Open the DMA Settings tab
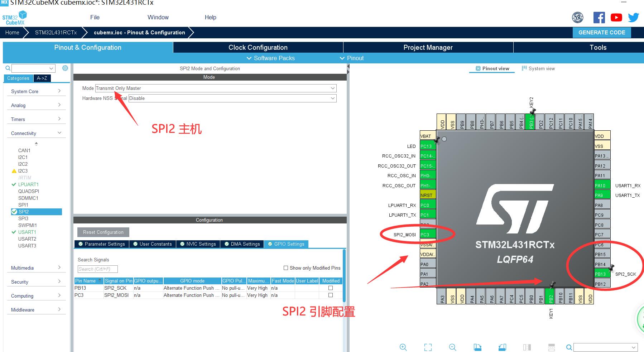 click(x=242, y=244)
